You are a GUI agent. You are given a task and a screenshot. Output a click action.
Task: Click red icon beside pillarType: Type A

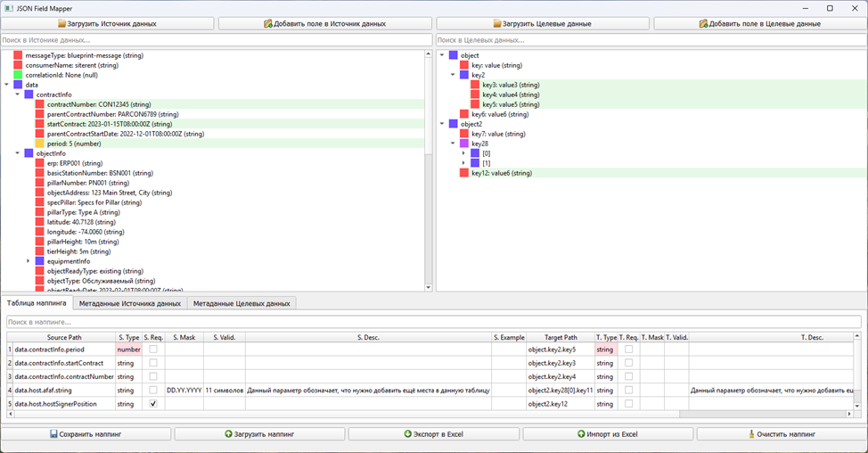tap(39, 212)
